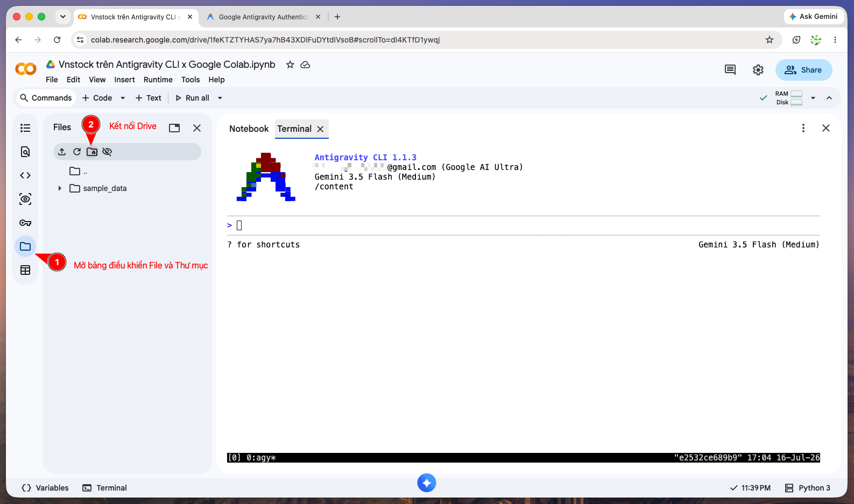The width and height of the screenshot is (854, 504).
Task: Open the Tools menu
Action: pyautogui.click(x=190, y=80)
